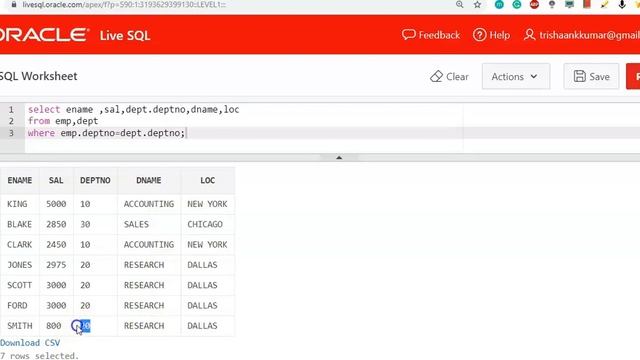Viewport: 640px width, 360px height.
Task: Click the green Grammarly extension icon
Action: pos(517,4)
